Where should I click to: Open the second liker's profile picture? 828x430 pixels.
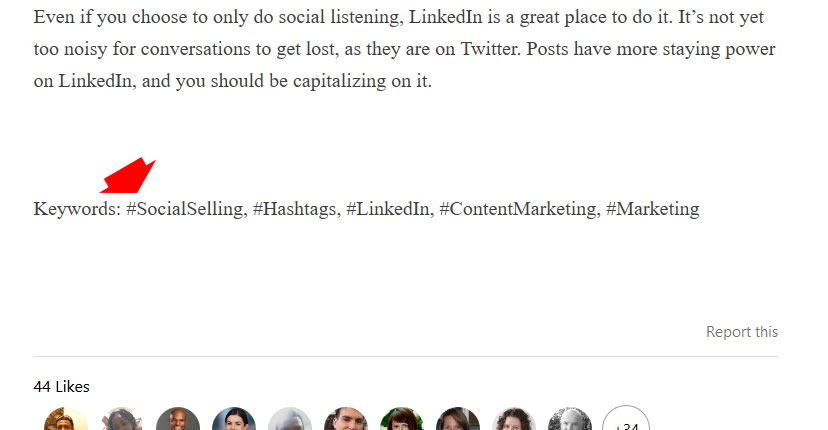pyautogui.click(x=121, y=419)
